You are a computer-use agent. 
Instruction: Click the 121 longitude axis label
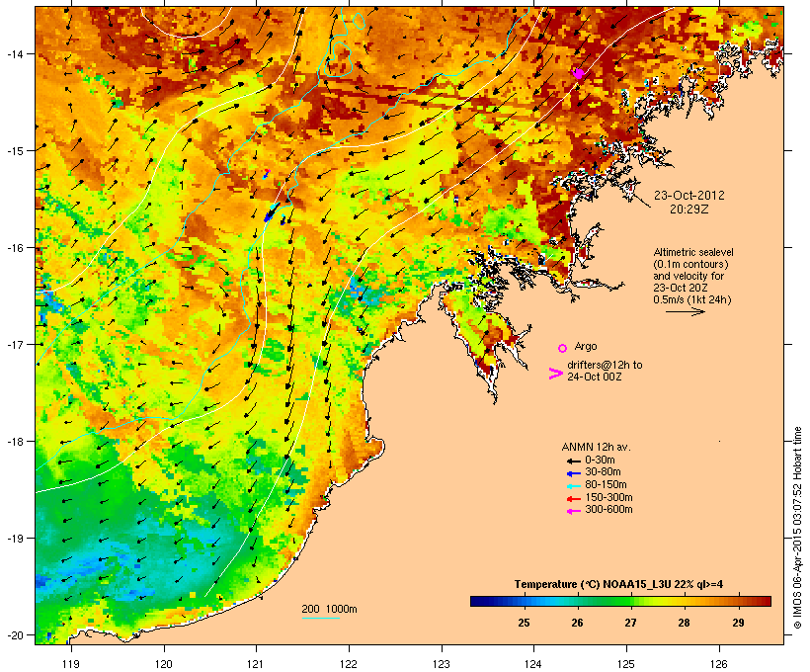click(256, 664)
